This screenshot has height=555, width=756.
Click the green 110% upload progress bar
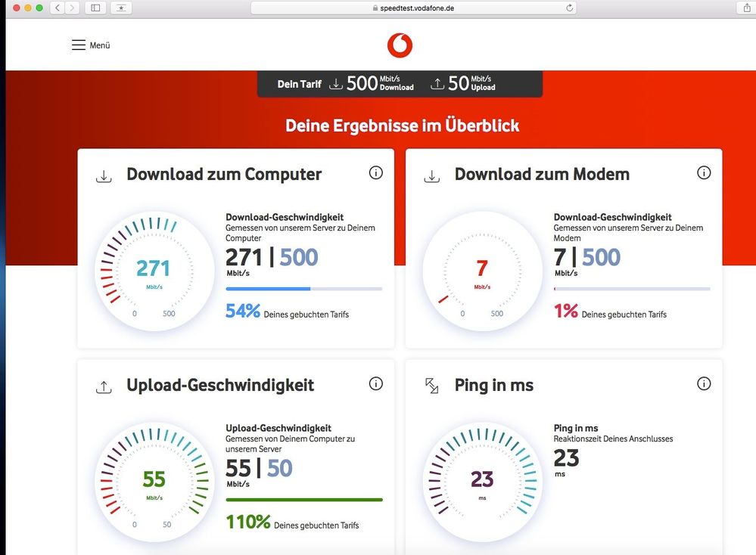(x=303, y=500)
